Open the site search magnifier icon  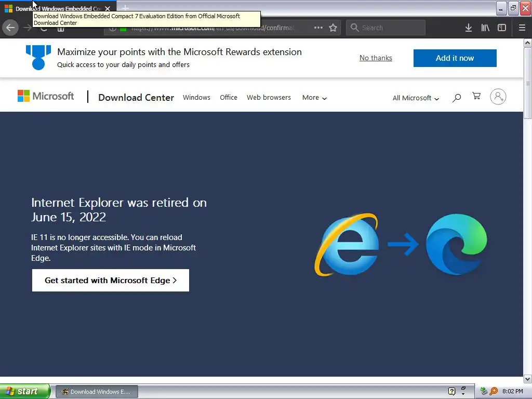[x=457, y=98]
